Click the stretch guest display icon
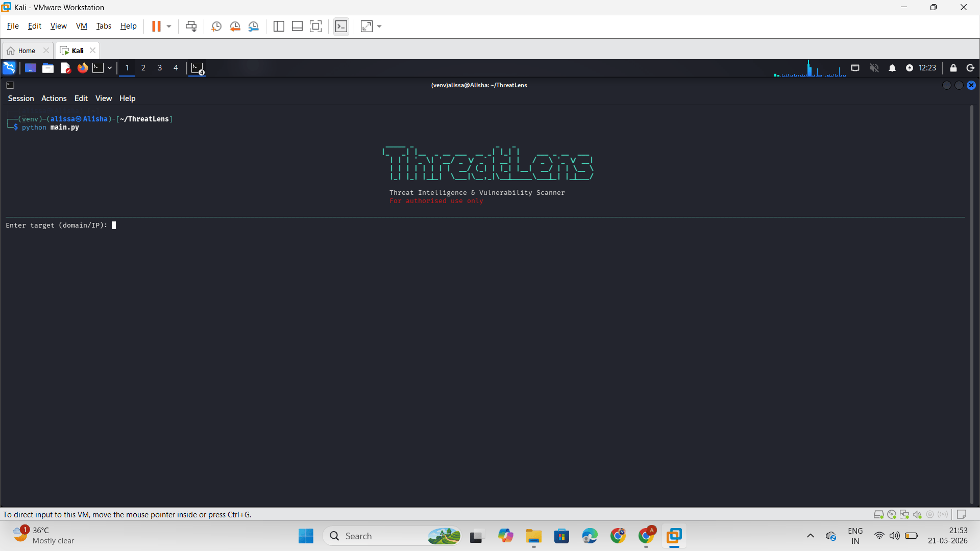980x551 pixels. [366, 26]
